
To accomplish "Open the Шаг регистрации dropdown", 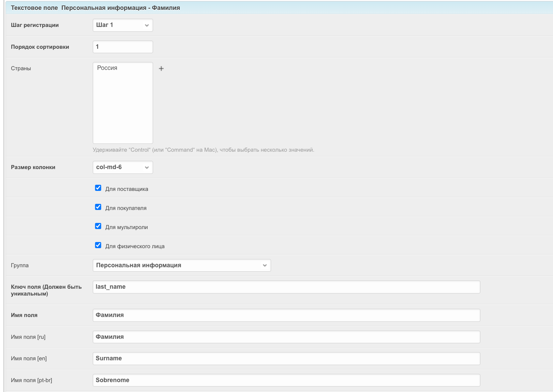I will click(123, 25).
